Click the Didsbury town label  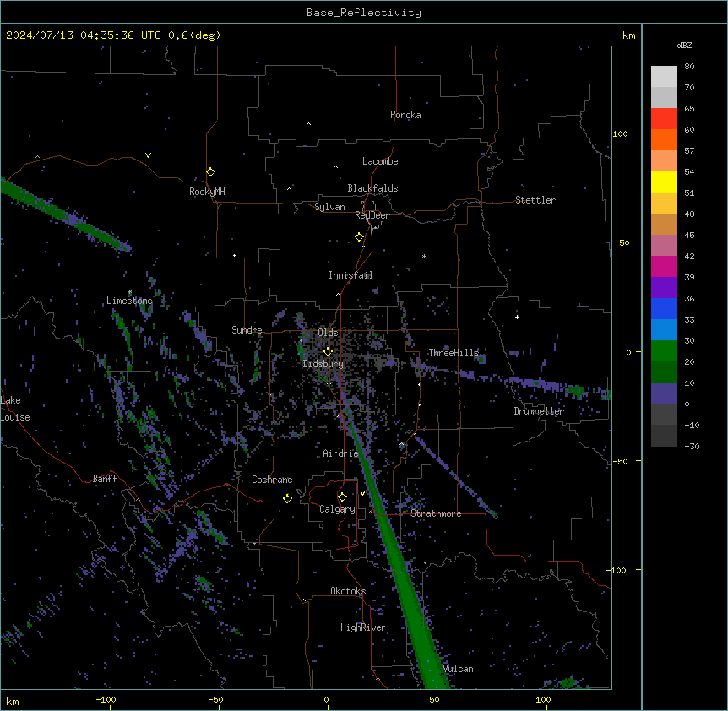point(323,364)
